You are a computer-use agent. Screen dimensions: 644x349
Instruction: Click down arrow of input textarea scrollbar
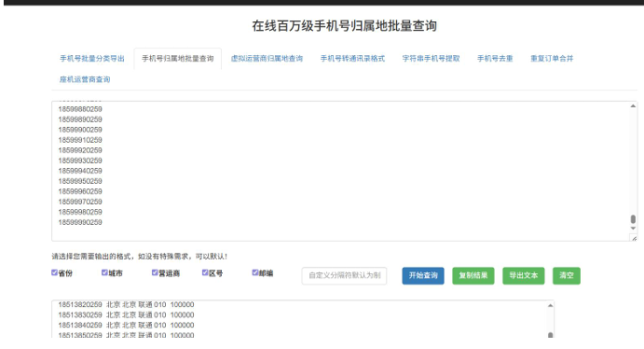pos(633,228)
